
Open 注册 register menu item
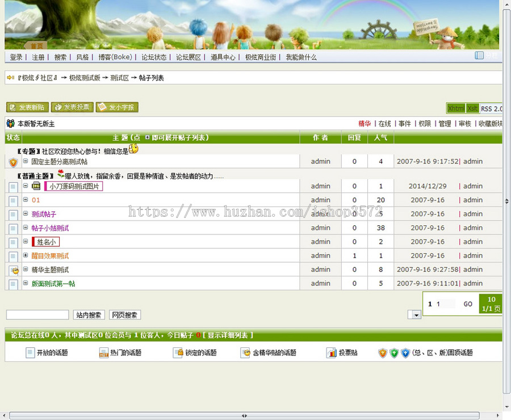[38, 57]
